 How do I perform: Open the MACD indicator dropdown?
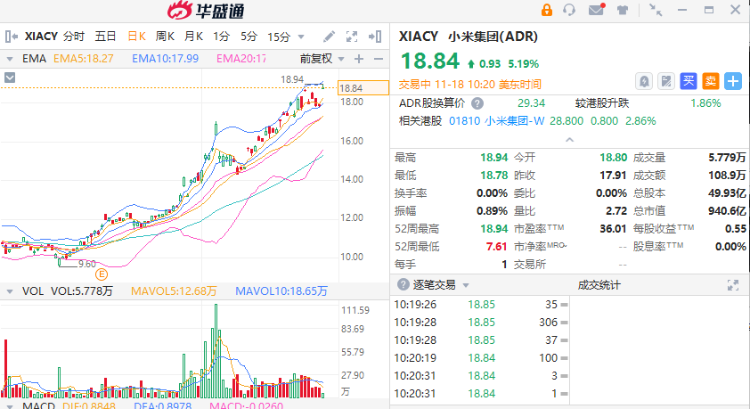pyautogui.click(x=10, y=406)
